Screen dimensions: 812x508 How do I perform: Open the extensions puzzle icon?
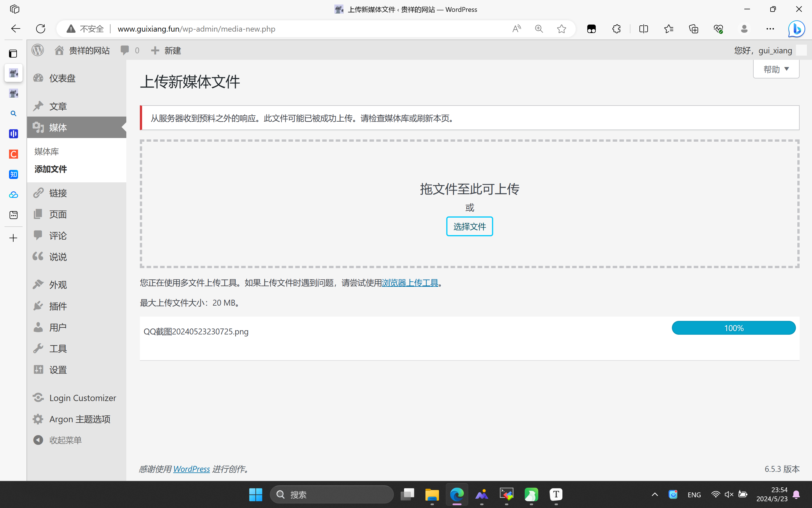(x=616, y=29)
